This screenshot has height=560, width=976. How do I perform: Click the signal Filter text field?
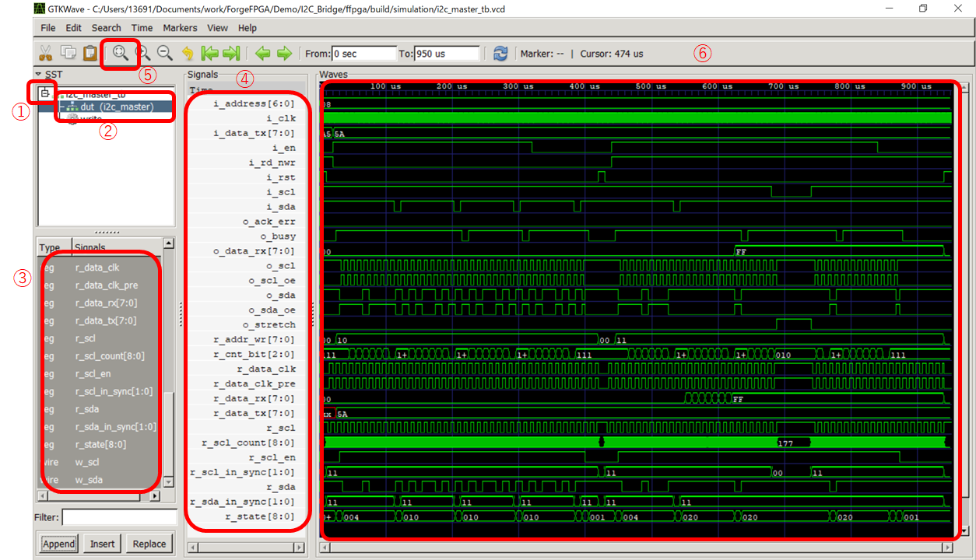coord(119,517)
